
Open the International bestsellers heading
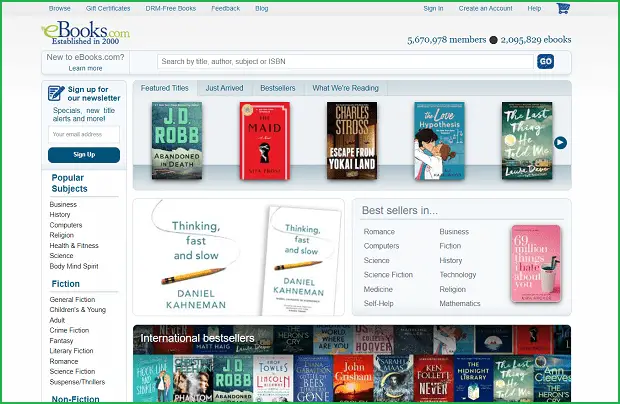click(x=197, y=338)
